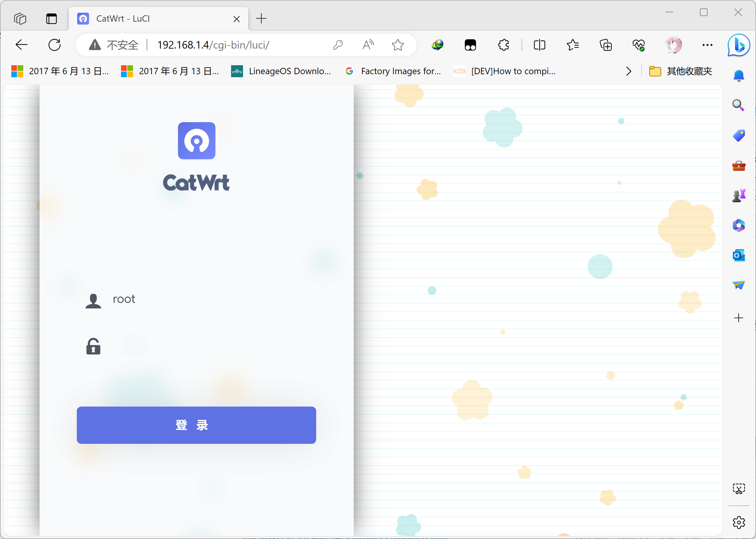Screen dimensions: 756x539
Task: Open a new browser tab
Action: [261, 19]
